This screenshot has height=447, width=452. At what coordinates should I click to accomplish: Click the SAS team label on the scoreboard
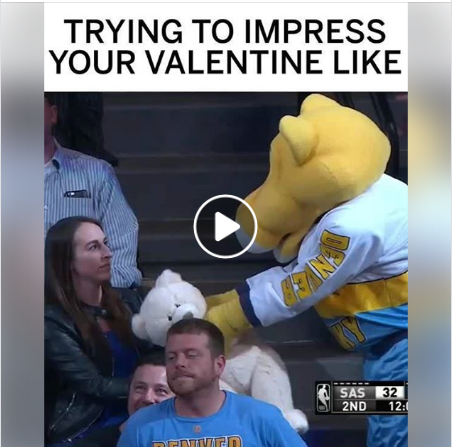click(352, 393)
